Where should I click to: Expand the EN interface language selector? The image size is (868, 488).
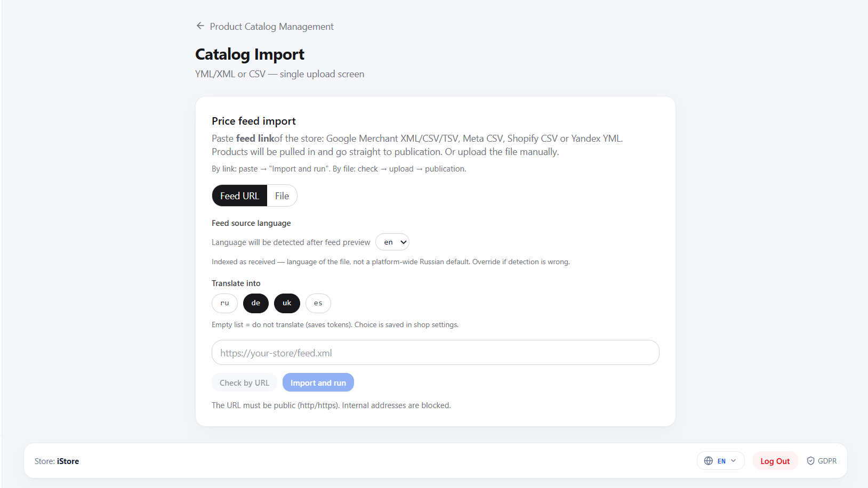[720, 461]
